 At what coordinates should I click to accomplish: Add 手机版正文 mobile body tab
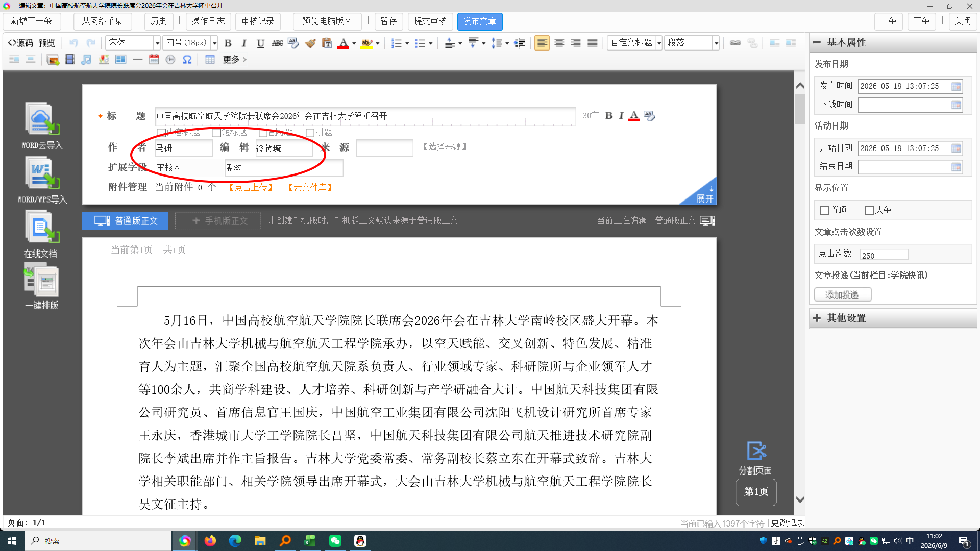click(219, 221)
